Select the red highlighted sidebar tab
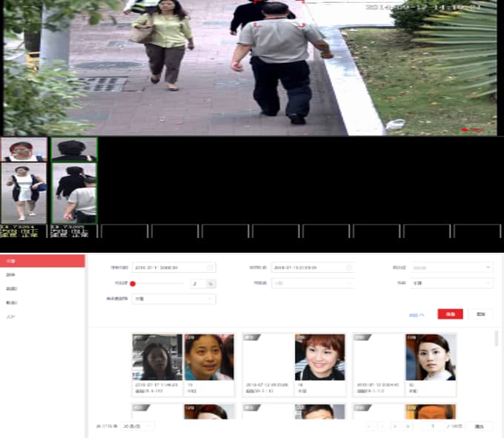Screen dimensions: 504x438 point(42,261)
